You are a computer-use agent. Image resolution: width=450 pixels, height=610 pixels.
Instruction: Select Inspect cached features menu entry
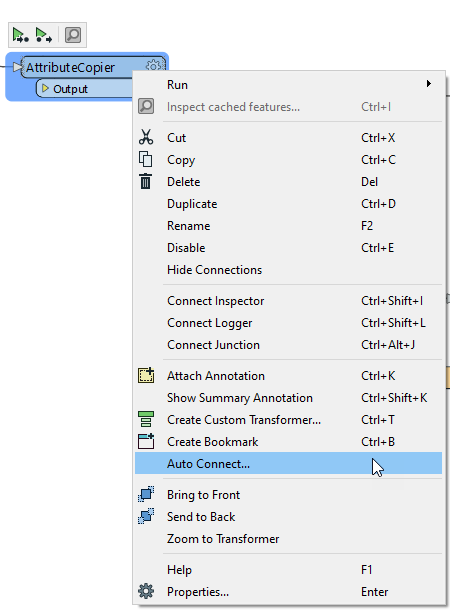pyautogui.click(x=288, y=107)
